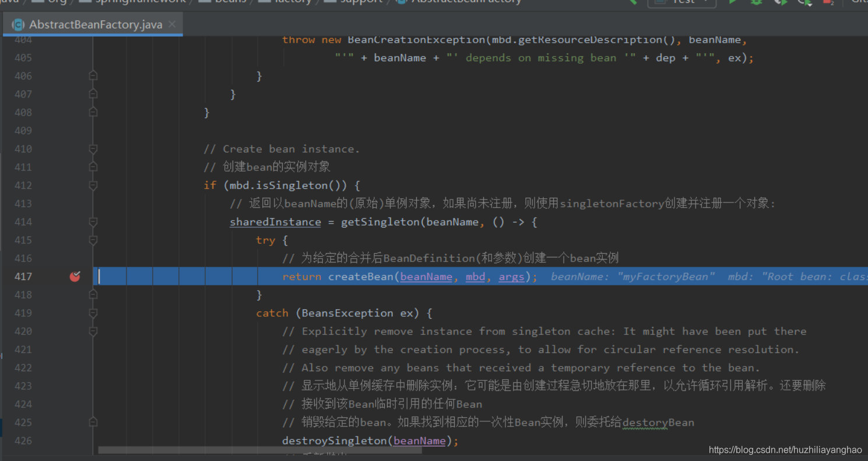Click the 'eagerly by the creation process' comment
Screen dimensions: 868x461
(x=541, y=350)
